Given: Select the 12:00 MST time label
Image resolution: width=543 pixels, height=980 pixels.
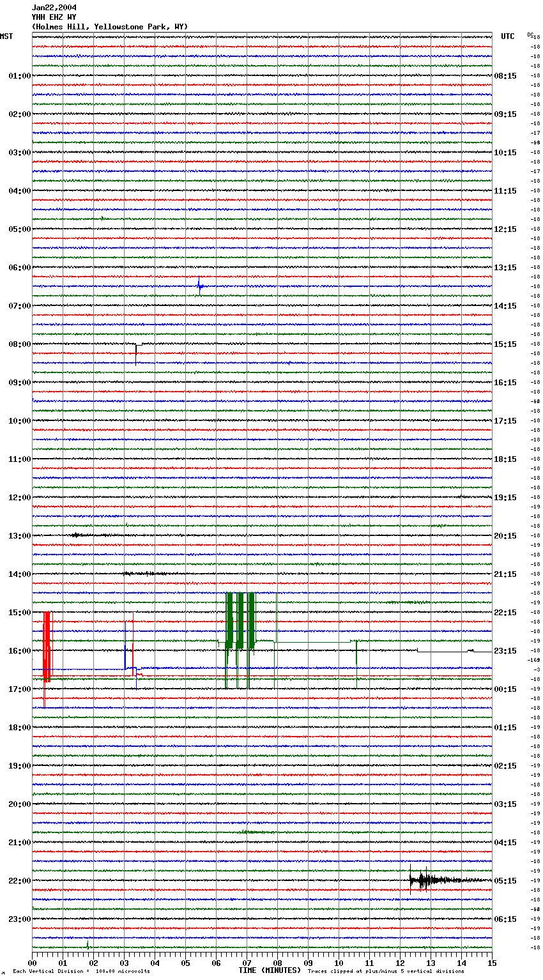Looking at the screenshot, I should pos(20,498).
